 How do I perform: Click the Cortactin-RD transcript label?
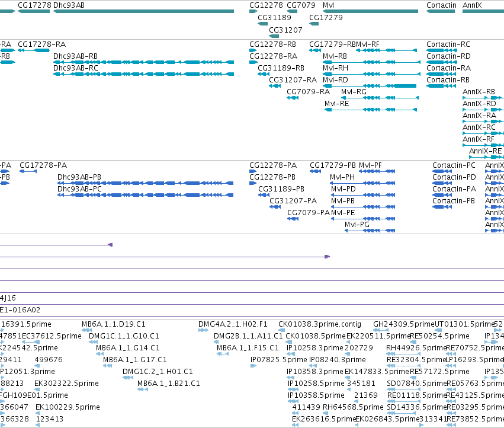tap(448, 56)
